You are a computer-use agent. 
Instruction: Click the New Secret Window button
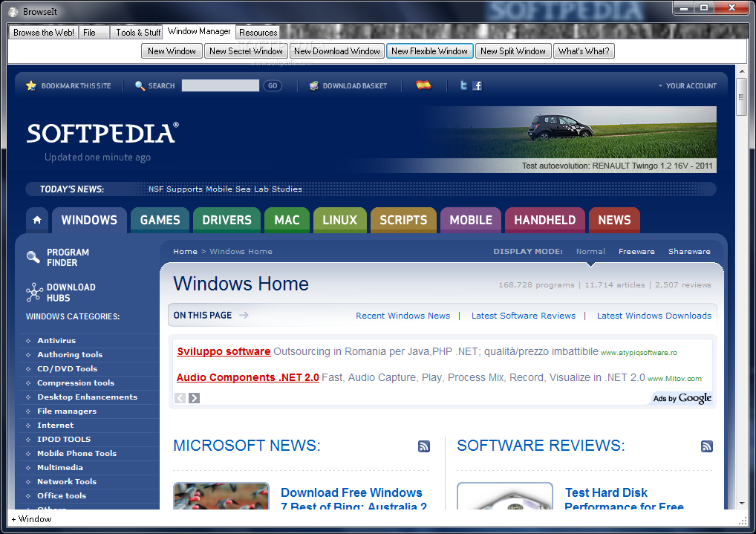coord(246,51)
